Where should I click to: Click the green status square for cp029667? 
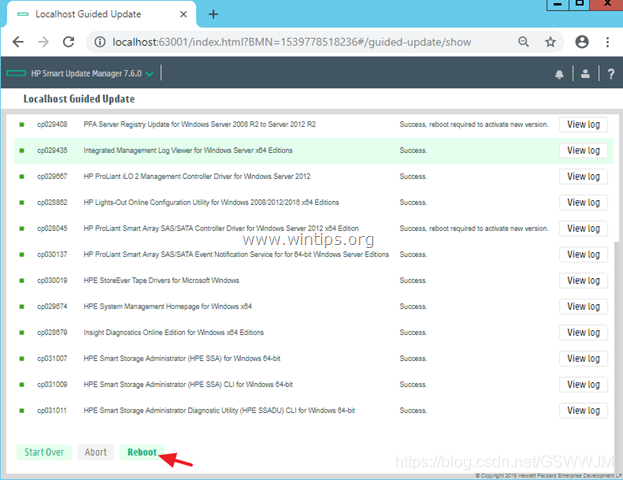coord(22,176)
